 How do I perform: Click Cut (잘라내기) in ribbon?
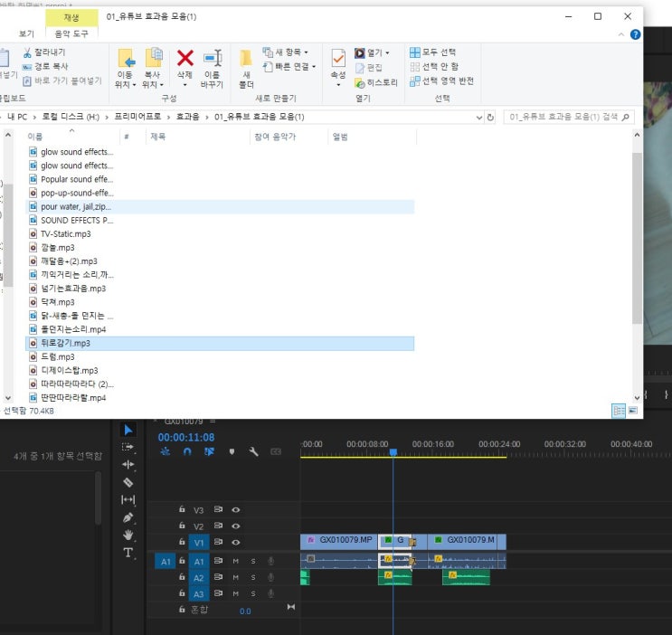point(44,52)
